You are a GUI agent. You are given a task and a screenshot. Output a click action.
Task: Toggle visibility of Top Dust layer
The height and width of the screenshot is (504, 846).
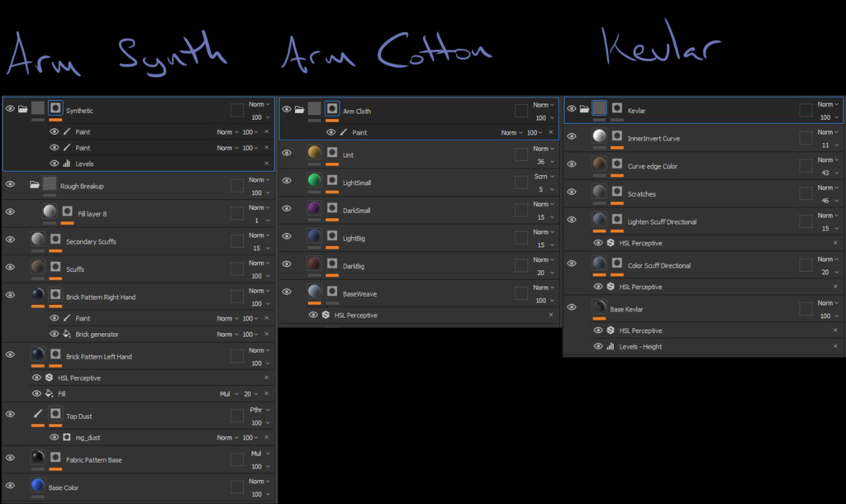point(10,414)
